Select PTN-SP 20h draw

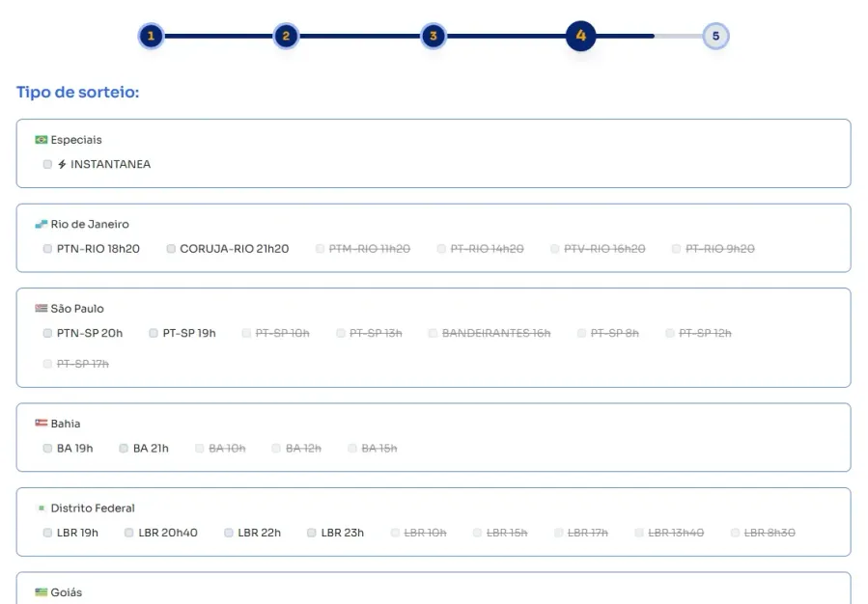coord(47,333)
